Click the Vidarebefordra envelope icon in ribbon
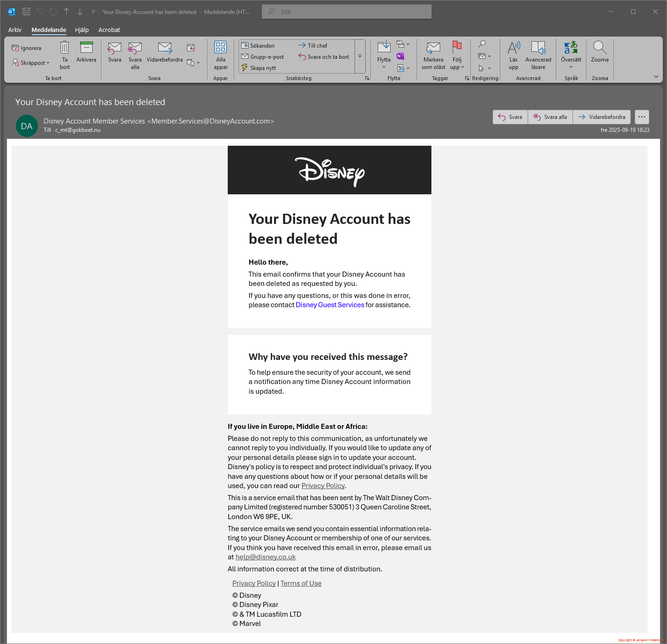 [165, 48]
